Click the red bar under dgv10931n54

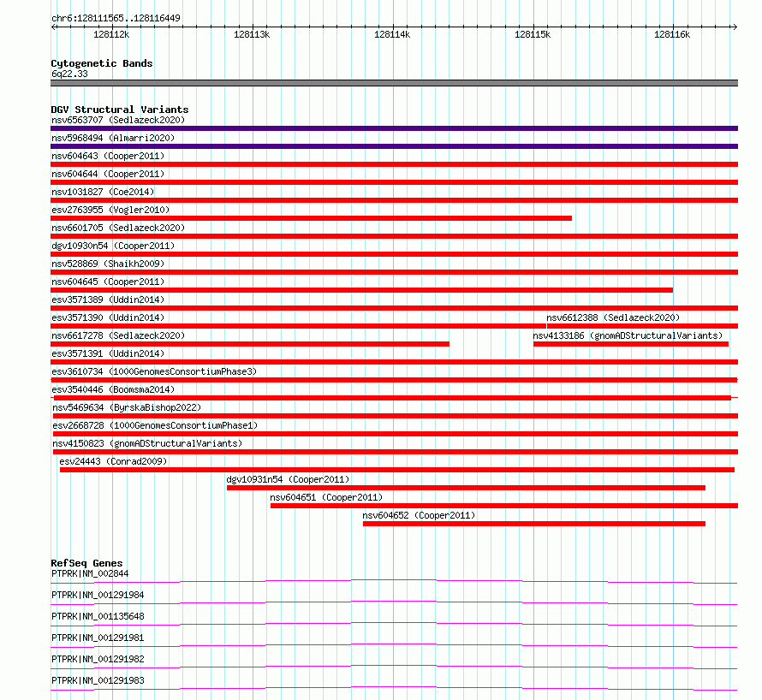pyautogui.click(x=466, y=488)
